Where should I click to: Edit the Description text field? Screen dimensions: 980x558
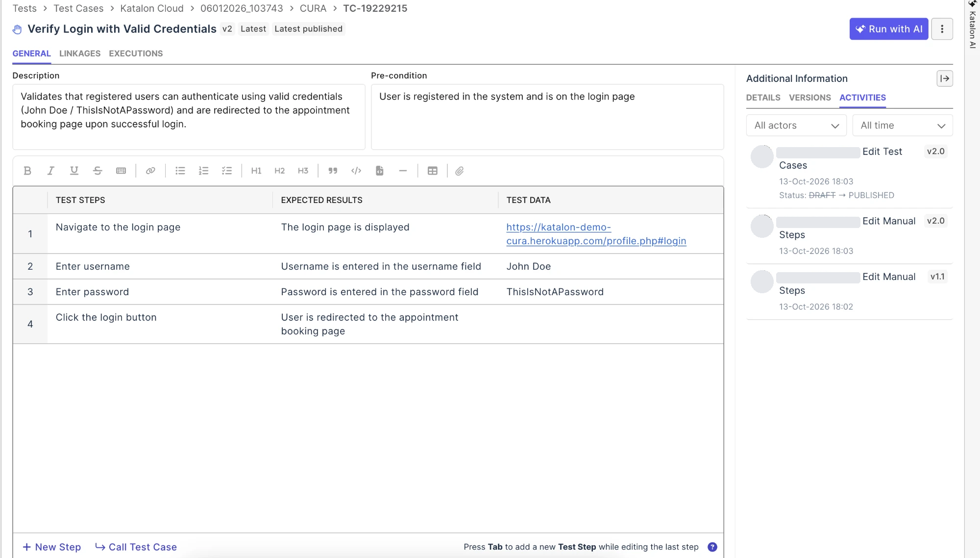[x=189, y=117]
